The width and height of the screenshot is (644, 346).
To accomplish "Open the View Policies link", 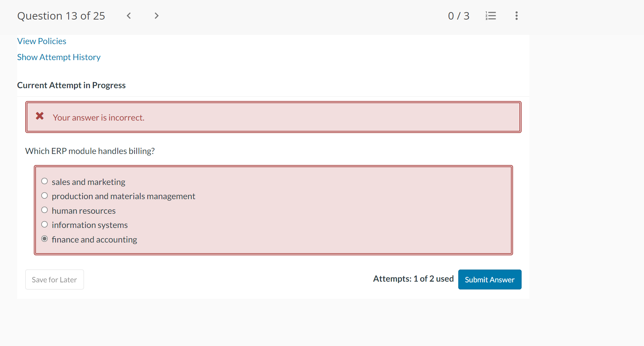I will [42, 41].
